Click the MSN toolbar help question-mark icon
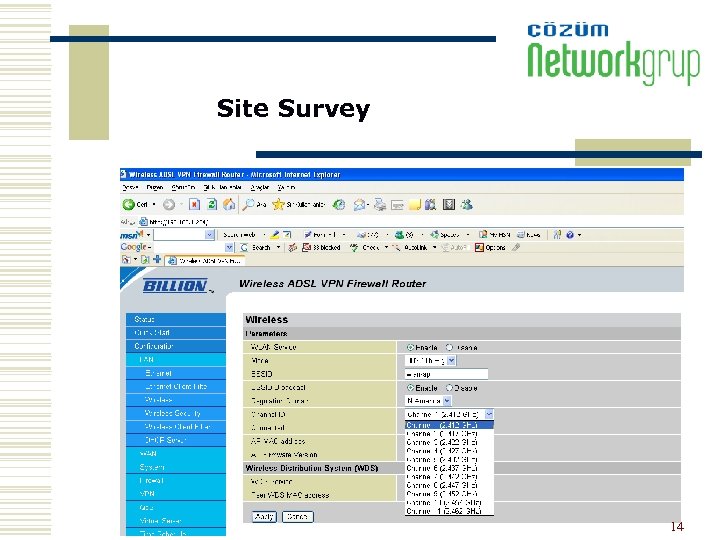The height and width of the screenshot is (540, 720). tap(570, 235)
